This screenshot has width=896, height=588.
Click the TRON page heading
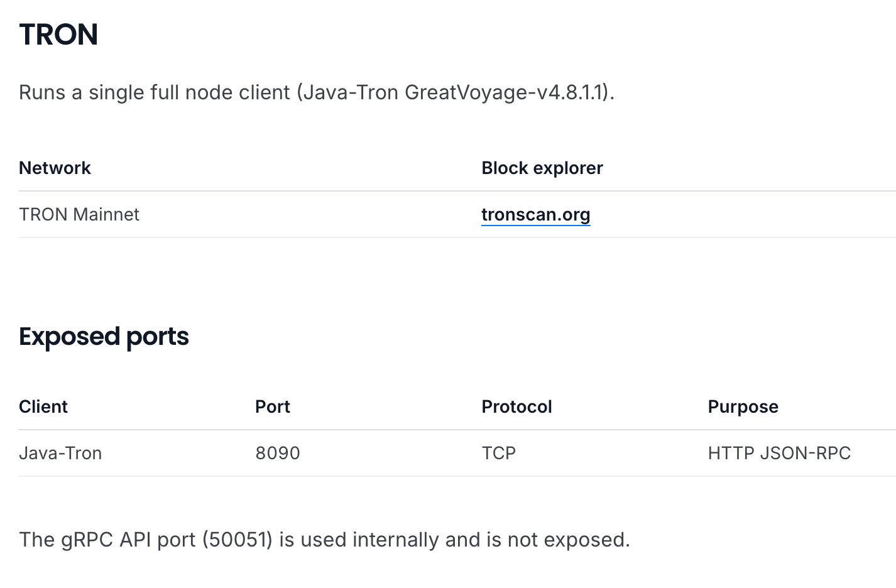58,35
